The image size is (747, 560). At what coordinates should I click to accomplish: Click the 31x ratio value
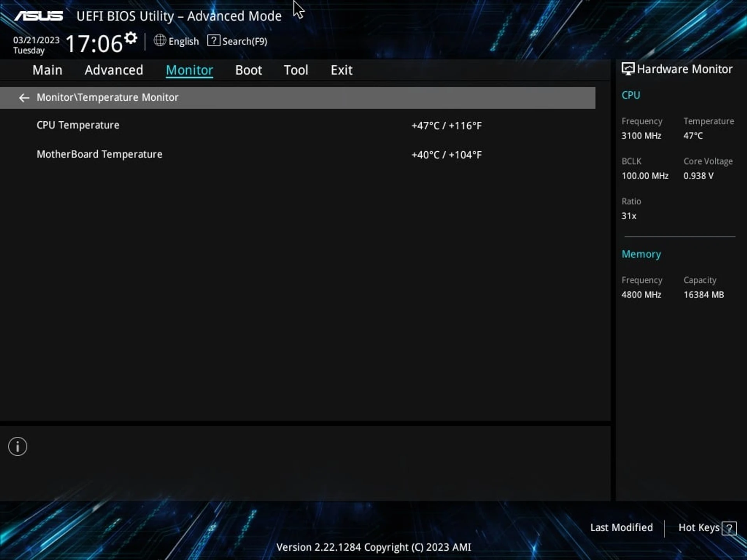click(629, 216)
